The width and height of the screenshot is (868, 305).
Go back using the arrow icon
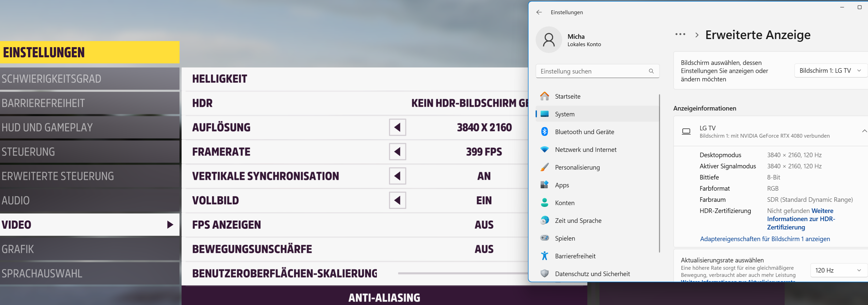coord(539,12)
